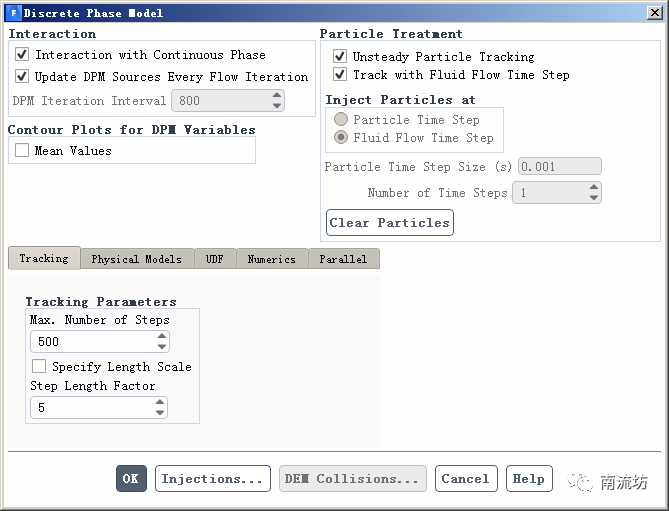Close the Discrete Phase Model dialog
The image size is (669, 511).
tap(653, 13)
